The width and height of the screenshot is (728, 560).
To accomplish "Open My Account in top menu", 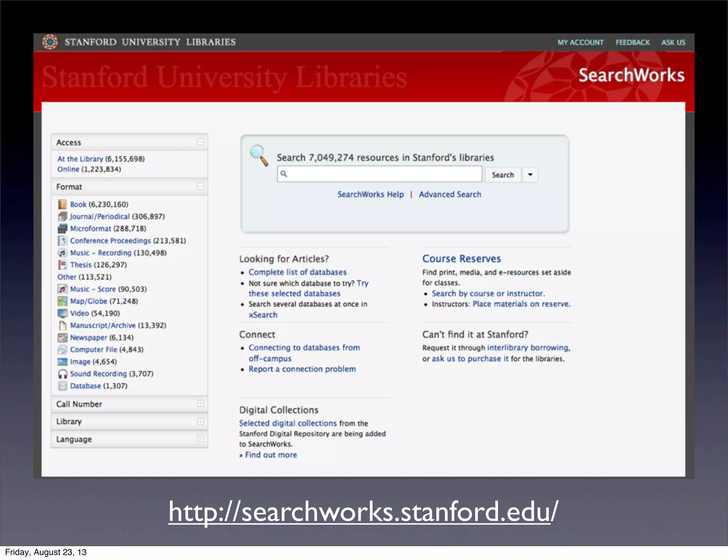I will coord(580,43).
